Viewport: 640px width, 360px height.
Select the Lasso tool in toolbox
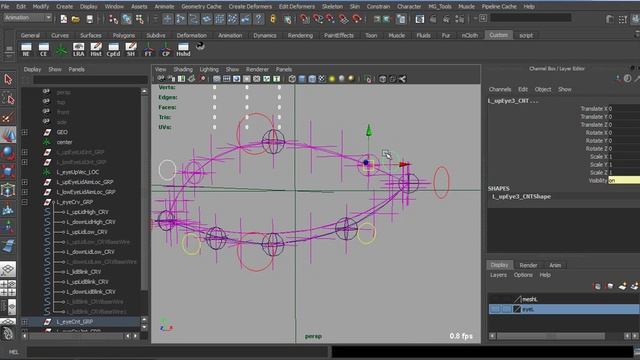[8, 98]
